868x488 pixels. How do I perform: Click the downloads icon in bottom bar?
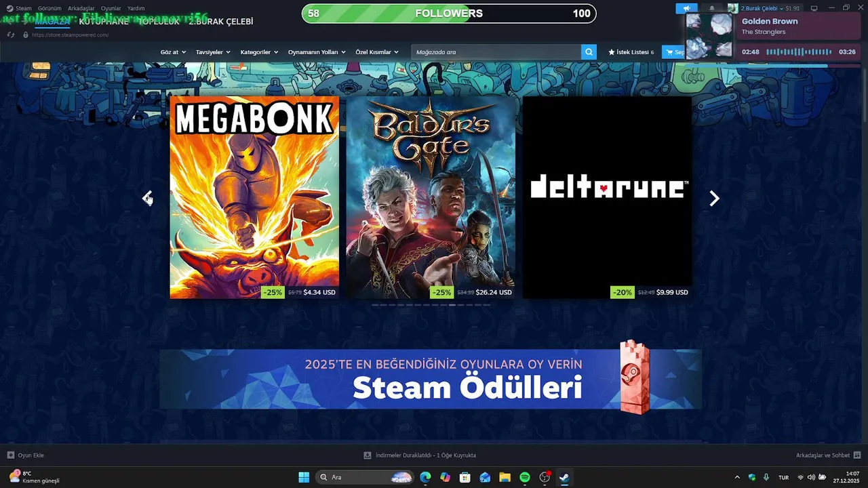coord(368,455)
